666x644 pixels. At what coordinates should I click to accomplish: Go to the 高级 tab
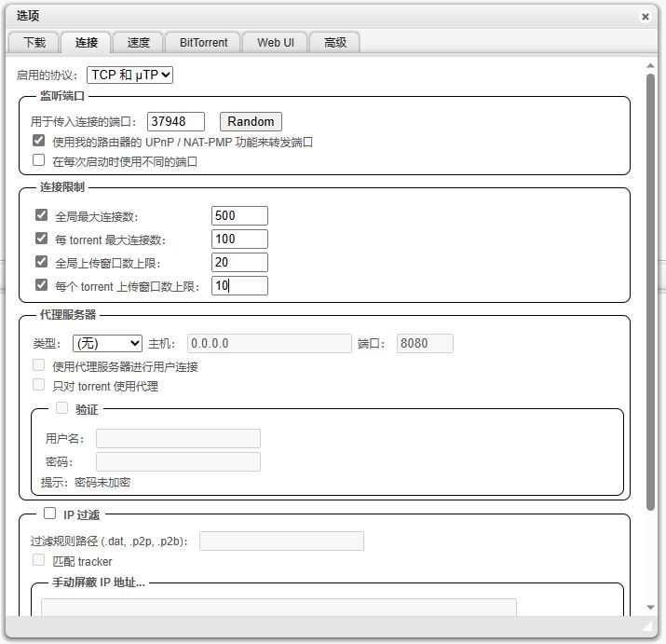tap(335, 42)
